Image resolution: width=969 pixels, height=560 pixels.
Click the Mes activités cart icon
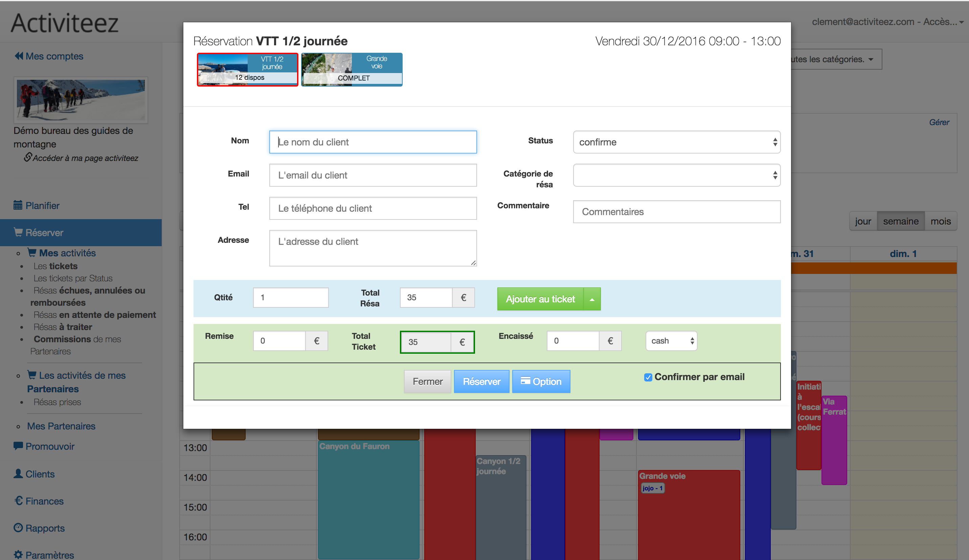pyautogui.click(x=32, y=253)
